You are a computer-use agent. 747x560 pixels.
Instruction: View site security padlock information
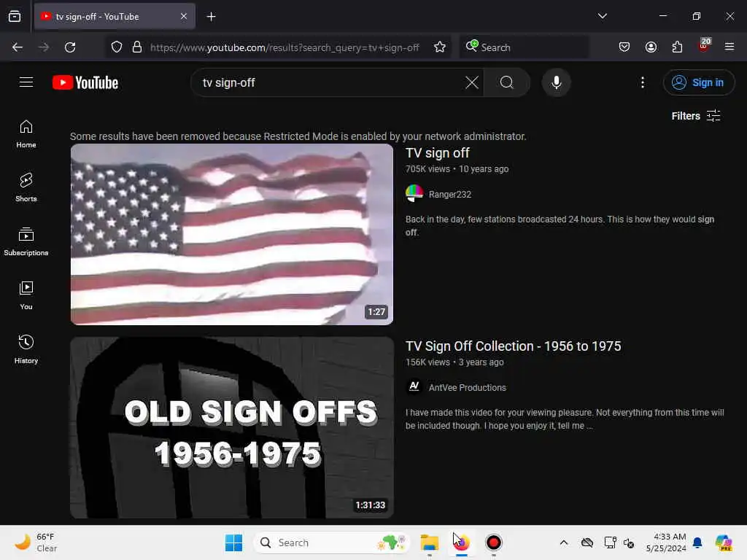click(137, 47)
